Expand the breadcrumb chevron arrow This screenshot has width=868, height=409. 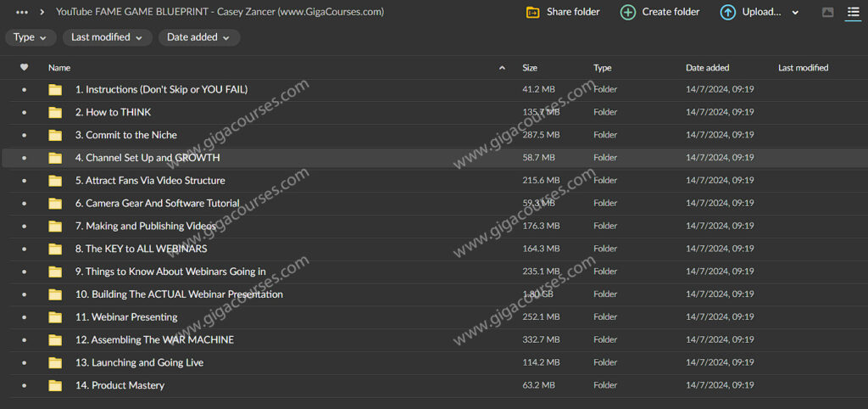point(42,12)
